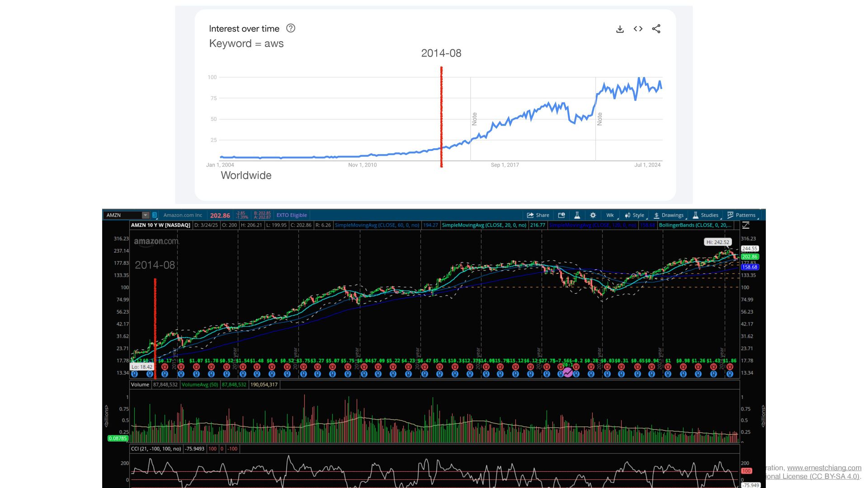Expand the AMZN symbol dropdown arrow
The height and width of the screenshot is (488, 868).
(x=146, y=215)
